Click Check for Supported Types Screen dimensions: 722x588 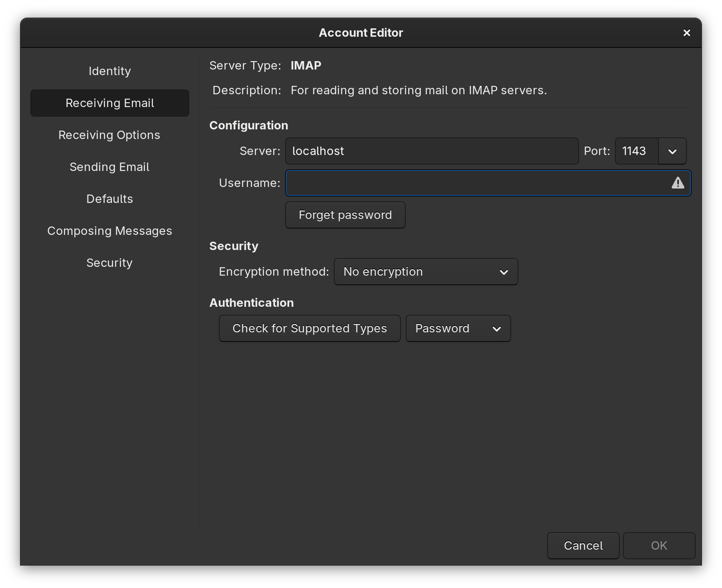click(309, 328)
